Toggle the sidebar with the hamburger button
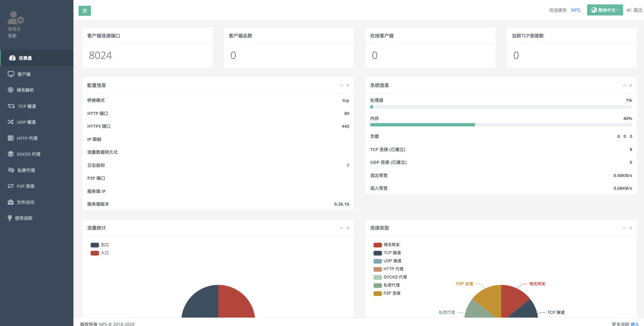This screenshot has width=644, height=326. pyautogui.click(x=85, y=11)
